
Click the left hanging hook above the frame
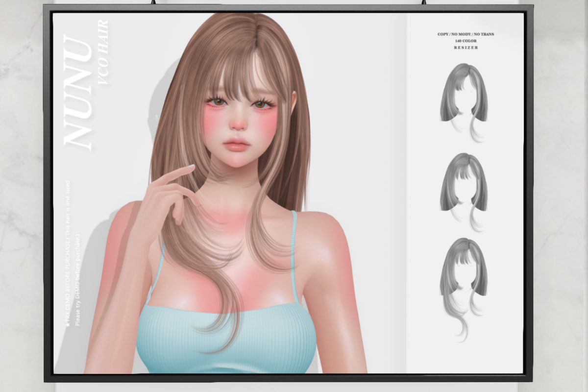click(x=154, y=2)
